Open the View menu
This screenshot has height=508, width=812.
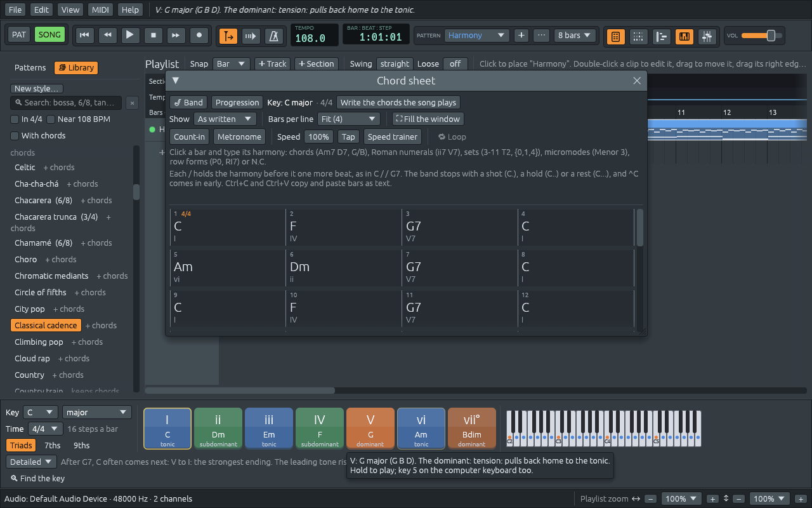pos(70,10)
